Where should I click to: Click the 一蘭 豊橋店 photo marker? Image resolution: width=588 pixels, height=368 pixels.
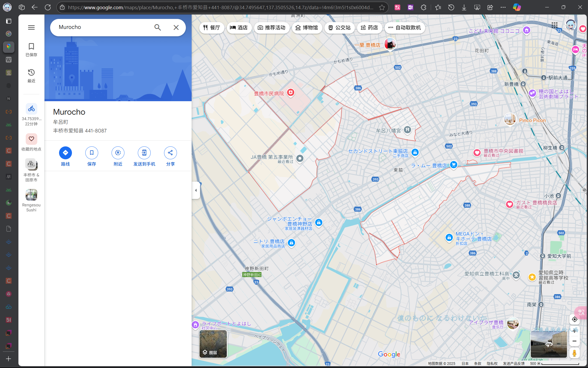tap(390, 44)
